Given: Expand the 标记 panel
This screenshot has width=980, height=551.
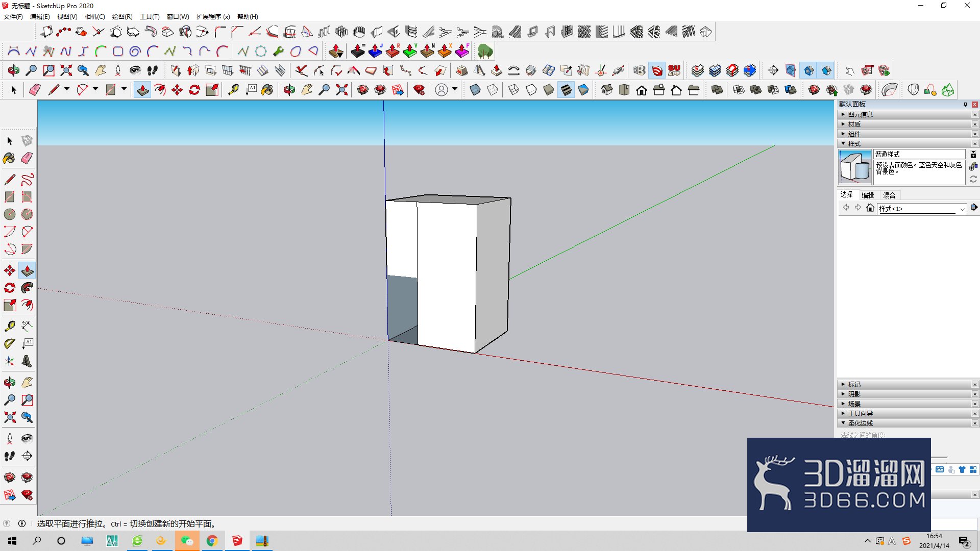Looking at the screenshot, I should (904, 384).
